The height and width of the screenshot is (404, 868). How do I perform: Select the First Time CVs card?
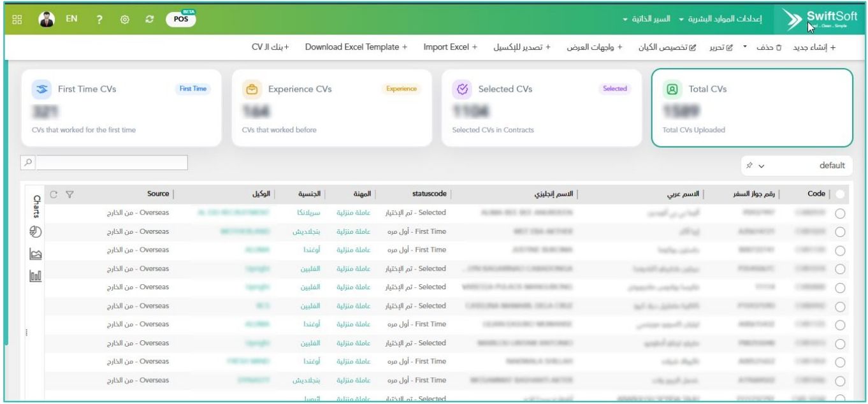click(122, 108)
